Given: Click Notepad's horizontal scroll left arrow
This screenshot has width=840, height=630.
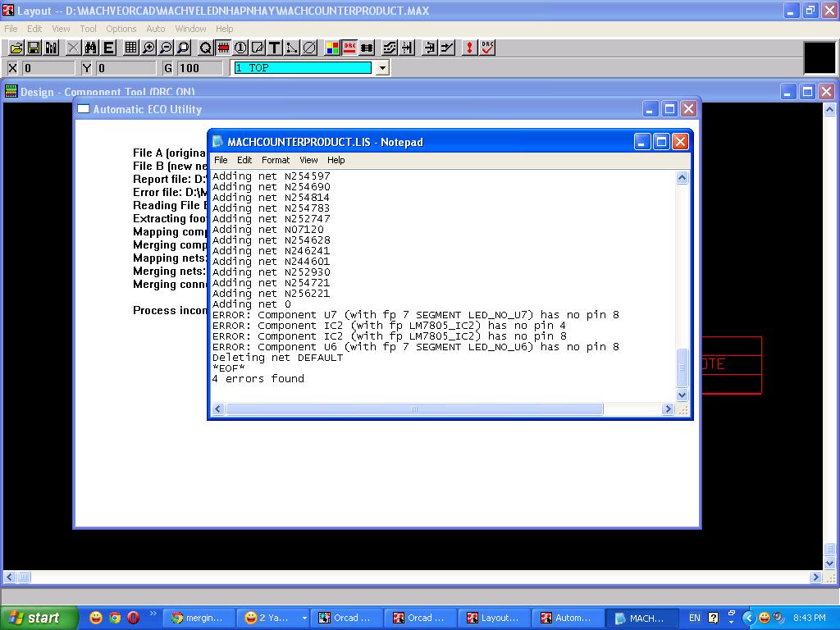Looking at the screenshot, I should point(217,409).
